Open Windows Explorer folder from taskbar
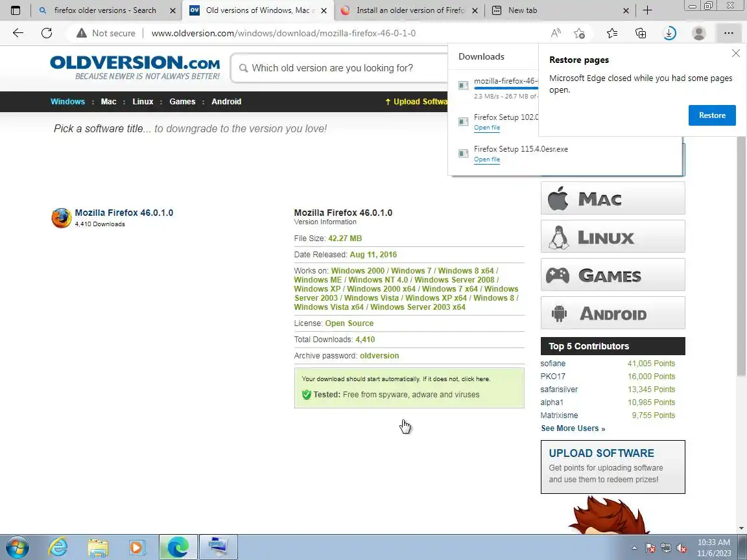747x560 pixels. coord(98,547)
